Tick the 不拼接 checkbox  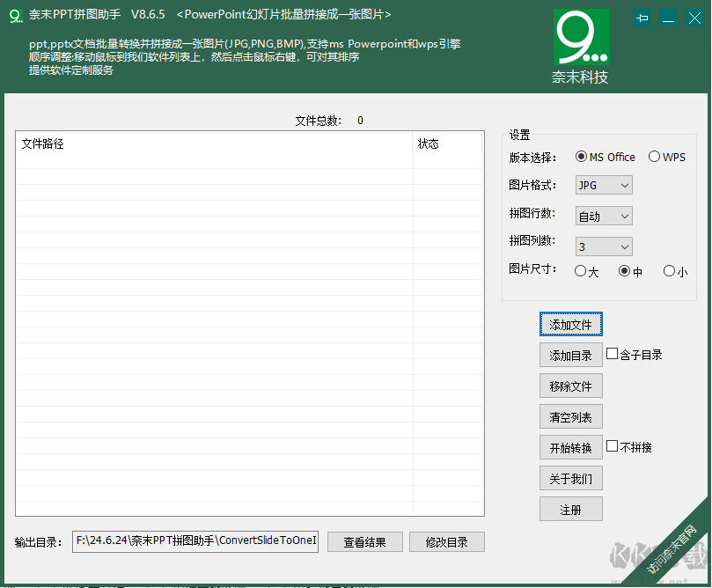[629, 447]
